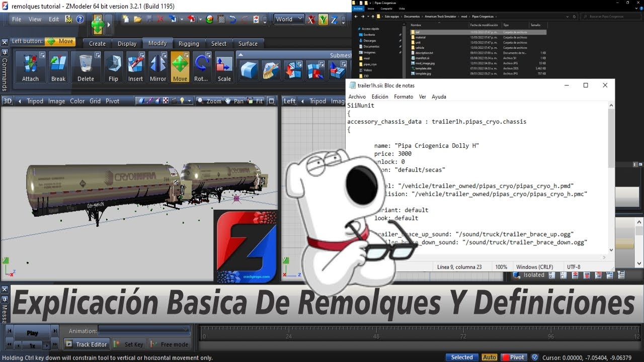This screenshot has height=362, width=644.
Task: Click the first Submesh bevel cube icon
Action: [248, 70]
